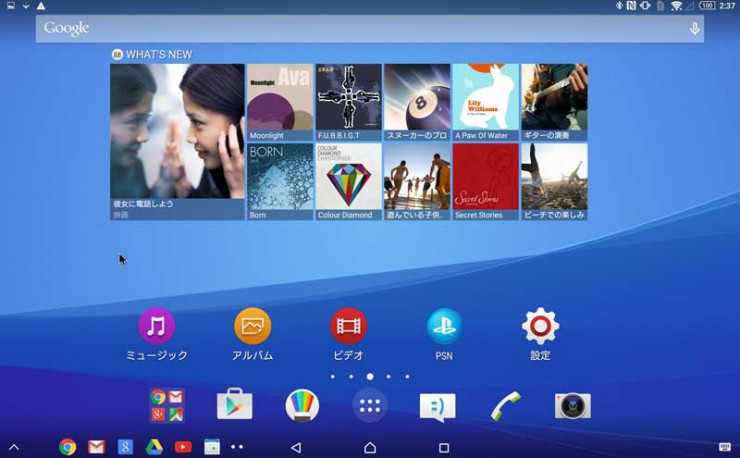
Task: Open the app drawer grid button
Action: click(370, 405)
